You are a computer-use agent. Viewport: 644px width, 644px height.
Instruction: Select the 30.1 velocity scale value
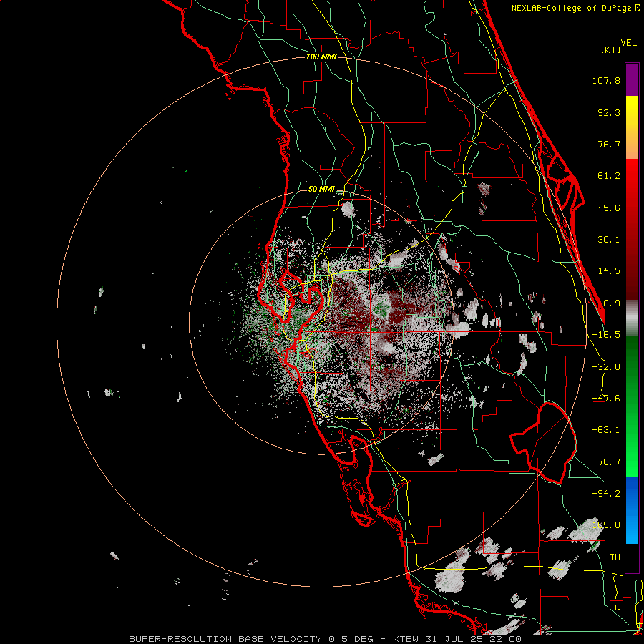pyautogui.click(x=609, y=240)
